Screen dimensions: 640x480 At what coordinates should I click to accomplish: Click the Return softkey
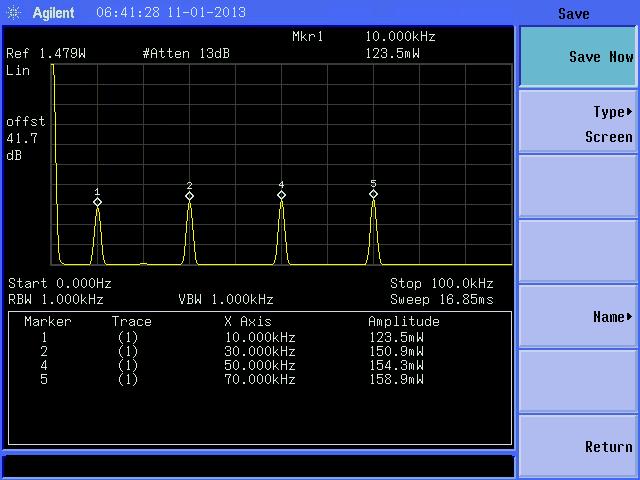(578, 447)
